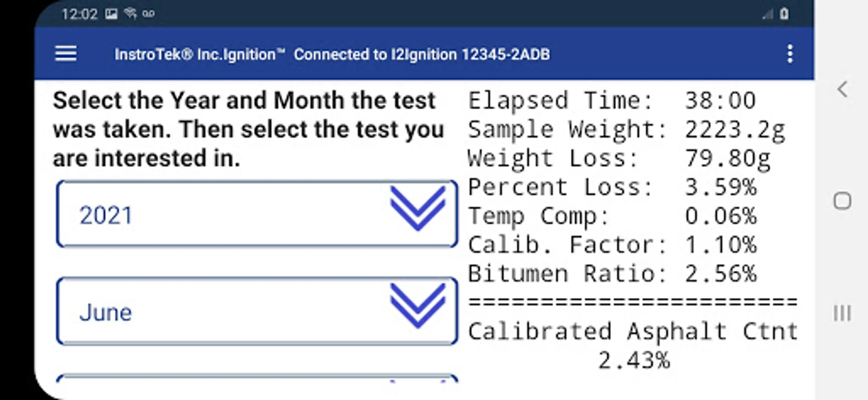Click the InstroTek Inc. Ignition title
This screenshot has width=868, height=400.
tap(200, 54)
